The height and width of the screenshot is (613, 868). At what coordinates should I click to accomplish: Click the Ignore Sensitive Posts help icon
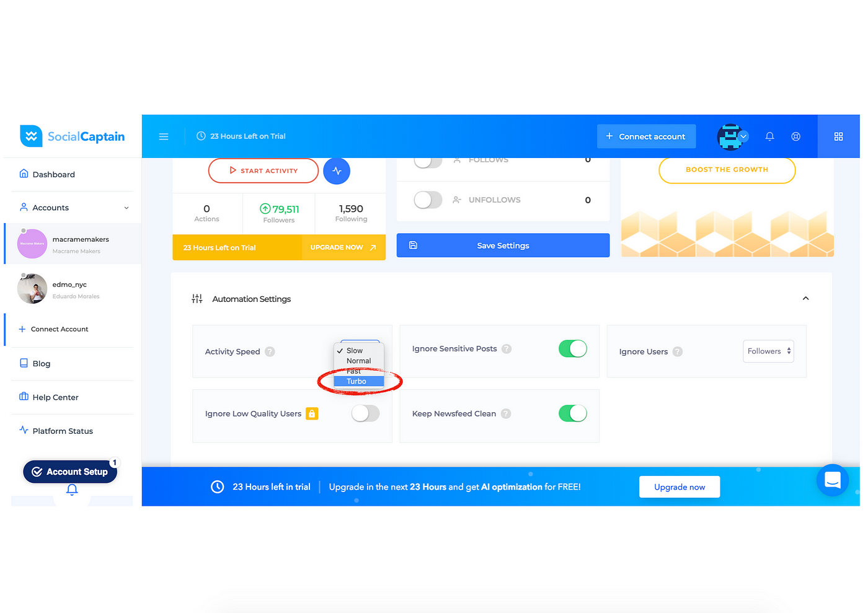click(x=507, y=349)
